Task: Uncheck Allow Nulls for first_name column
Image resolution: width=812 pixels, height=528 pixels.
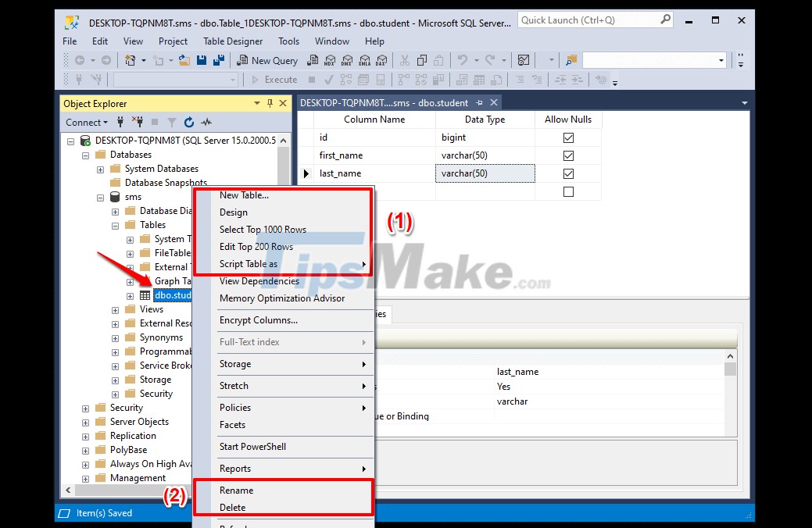Action: click(568, 155)
